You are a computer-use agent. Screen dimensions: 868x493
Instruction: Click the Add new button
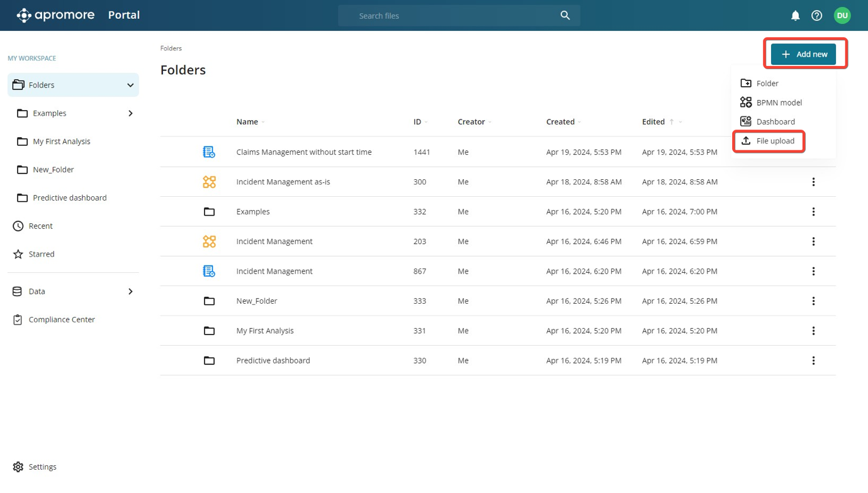[x=804, y=55]
